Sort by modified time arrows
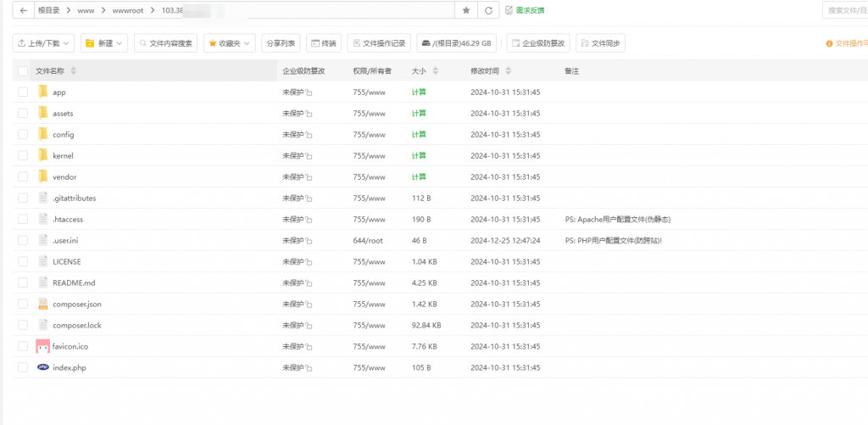Viewport: 868px width, 425px height. click(x=509, y=71)
